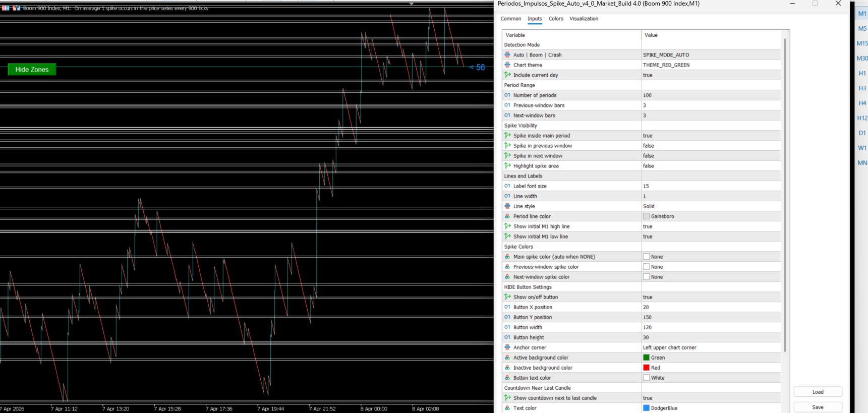Click the integer icon next to Line width

pyautogui.click(x=507, y=196)
